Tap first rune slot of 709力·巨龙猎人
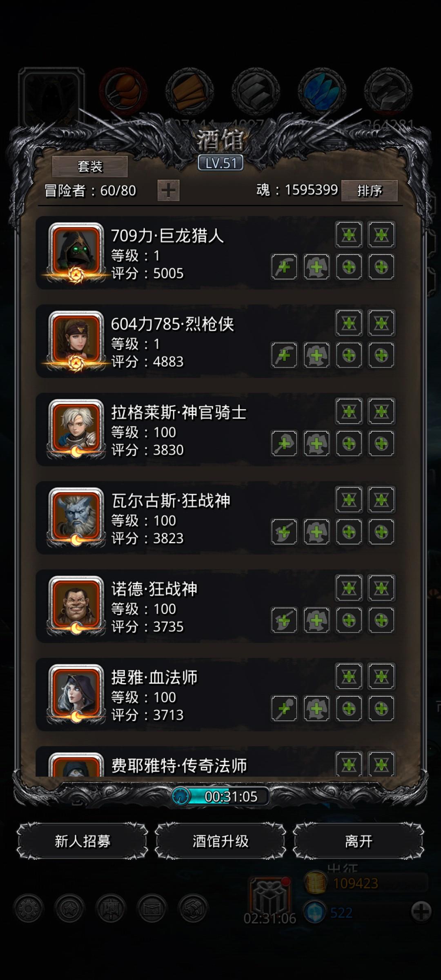This screenshot has width=441, height=980. pyautogui.click(x=349, y=235)
